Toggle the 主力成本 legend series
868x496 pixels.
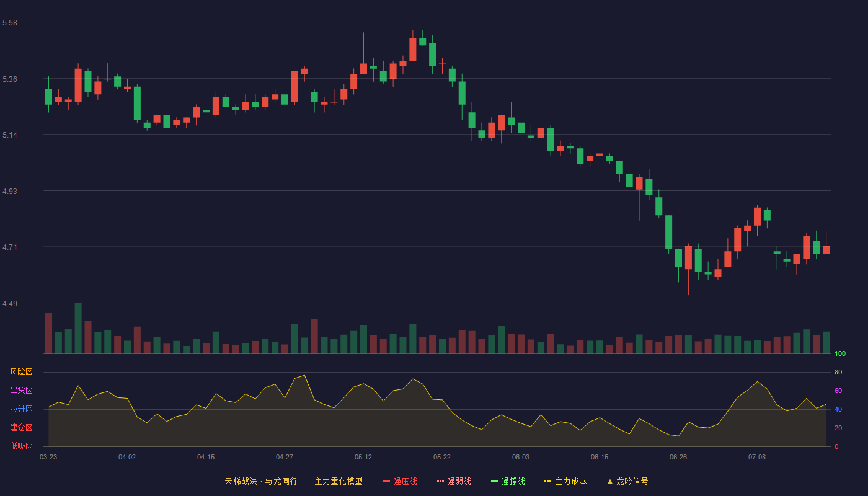(x=565, y=481)
